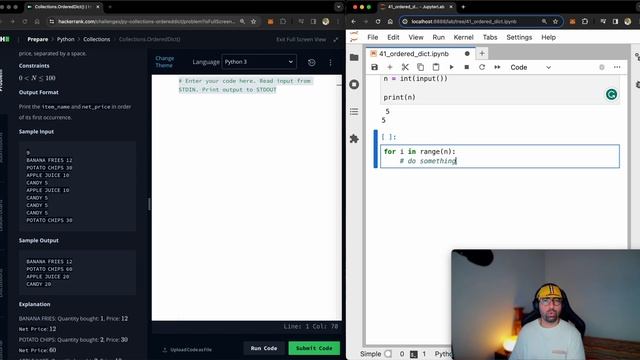This screenshot has width=640, height=360.
Task: Open profile avatar in HackerRank browser window
Action: tap(326, 22)
